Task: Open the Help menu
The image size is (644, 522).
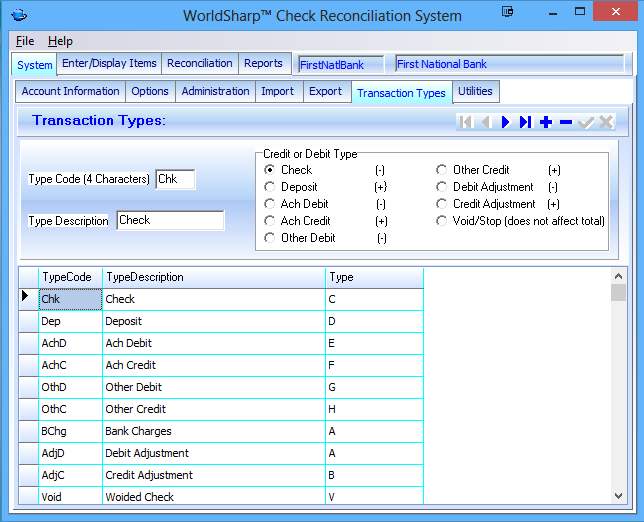Action: pyautogui.click(x=60, y=41)
